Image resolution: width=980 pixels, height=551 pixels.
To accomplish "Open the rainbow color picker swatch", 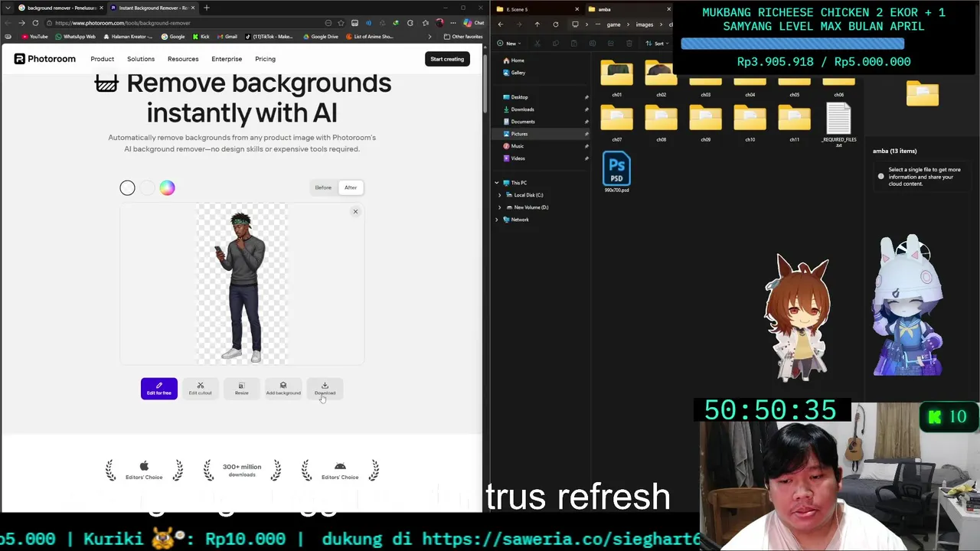I will tap(167, 187).
